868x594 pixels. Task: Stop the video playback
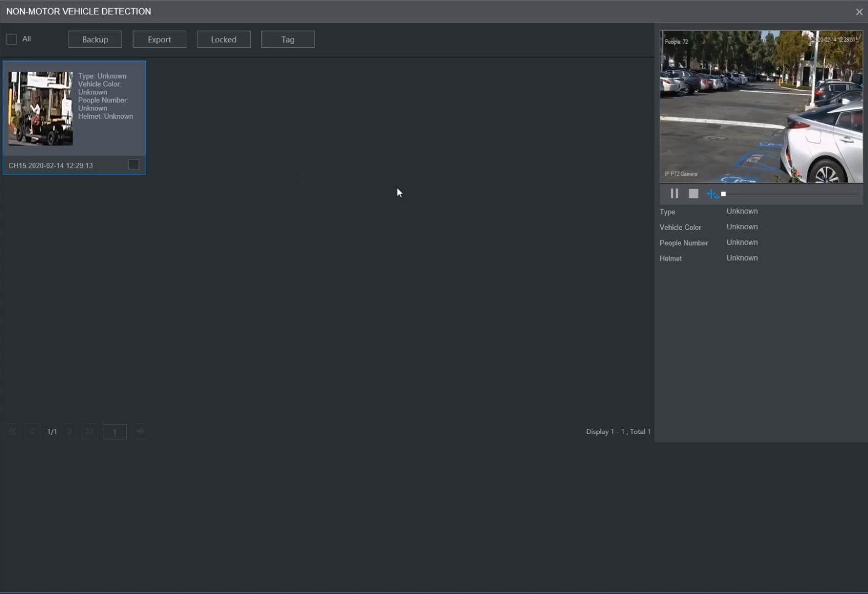694,194
